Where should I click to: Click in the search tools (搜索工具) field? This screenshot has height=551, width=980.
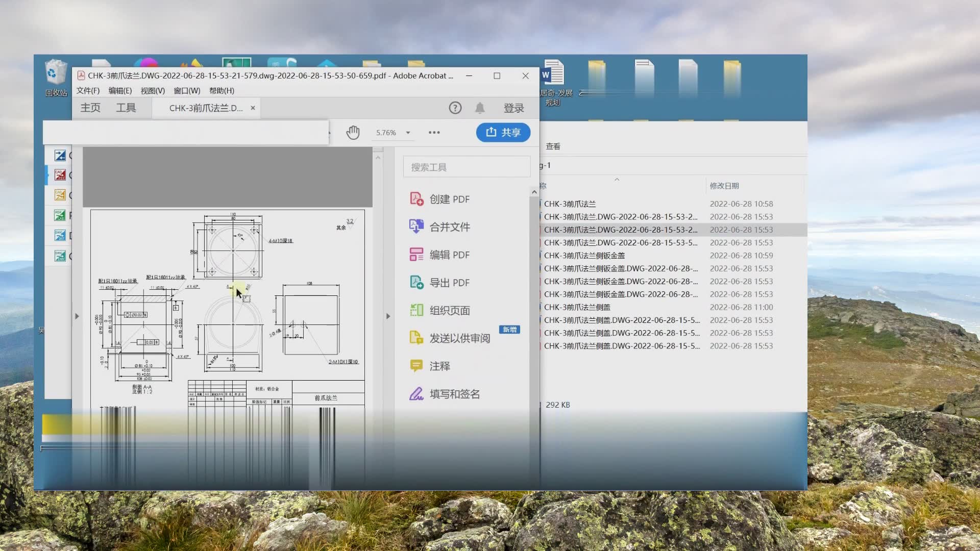point(467,167)
